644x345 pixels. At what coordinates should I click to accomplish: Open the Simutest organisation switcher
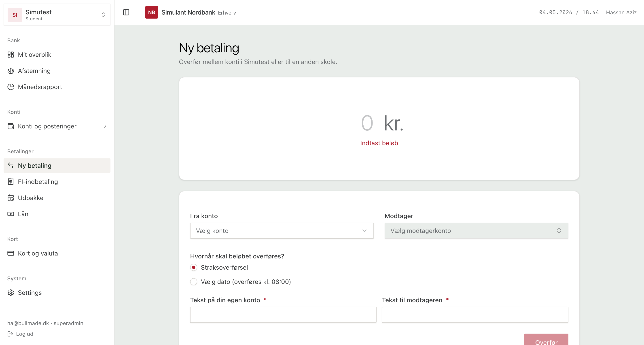(x=57, y=15)
